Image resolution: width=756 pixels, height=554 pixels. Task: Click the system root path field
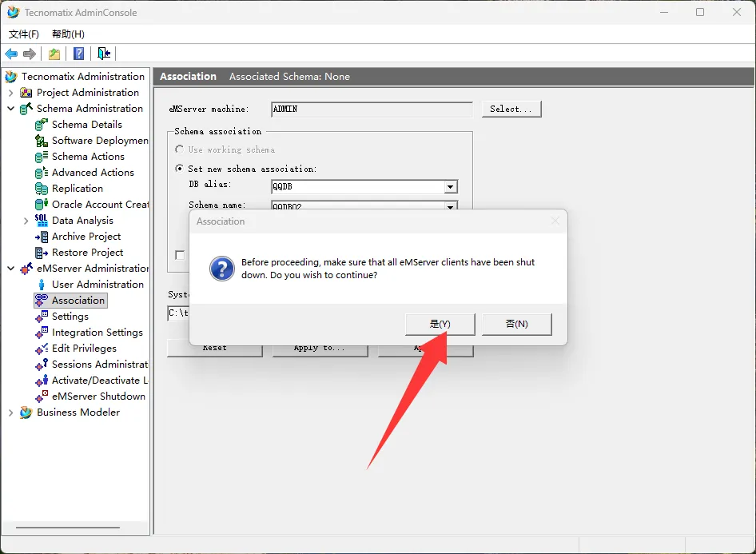[x=178, y=313]
